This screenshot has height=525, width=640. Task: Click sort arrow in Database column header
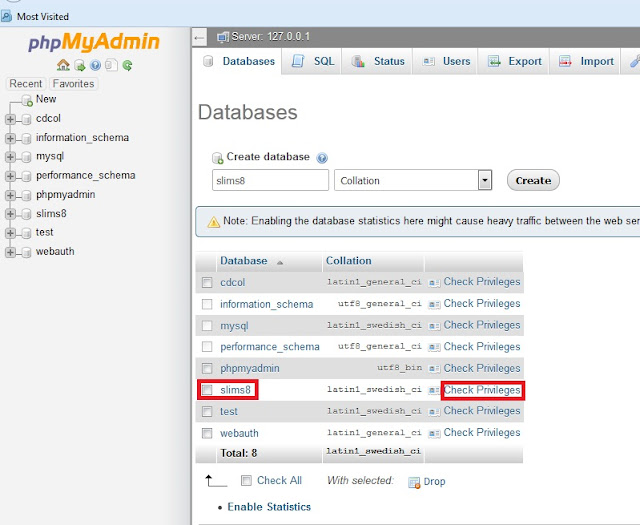click(x=280, y=262)
